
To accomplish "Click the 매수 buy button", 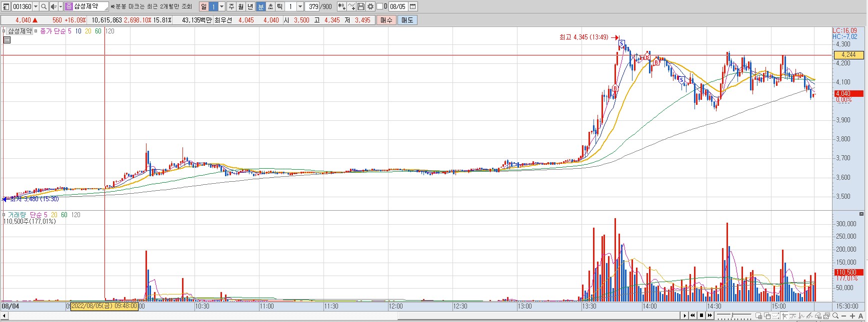I will 386,20.
